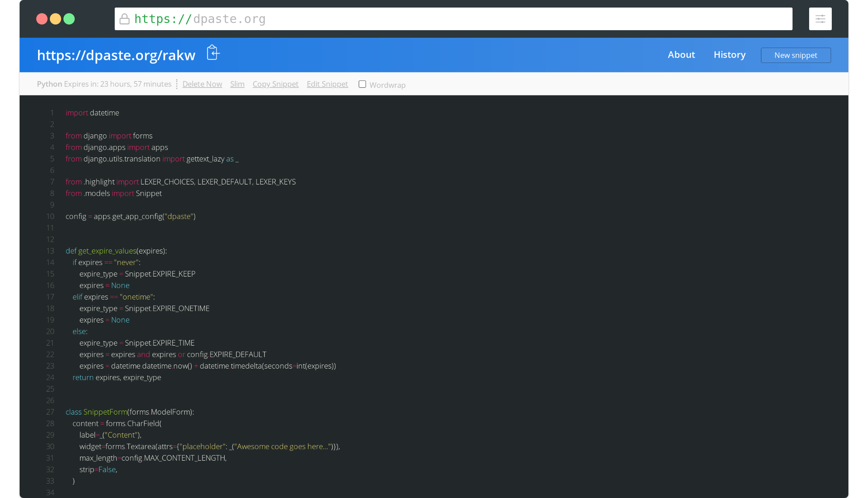Click the https://dpaste.org/rakw heading

[x=116, y=55]
